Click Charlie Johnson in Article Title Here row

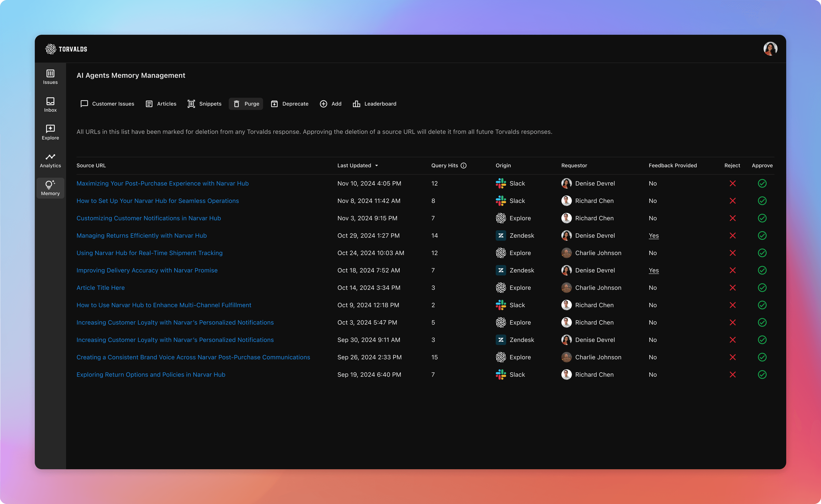pos(591,288)
